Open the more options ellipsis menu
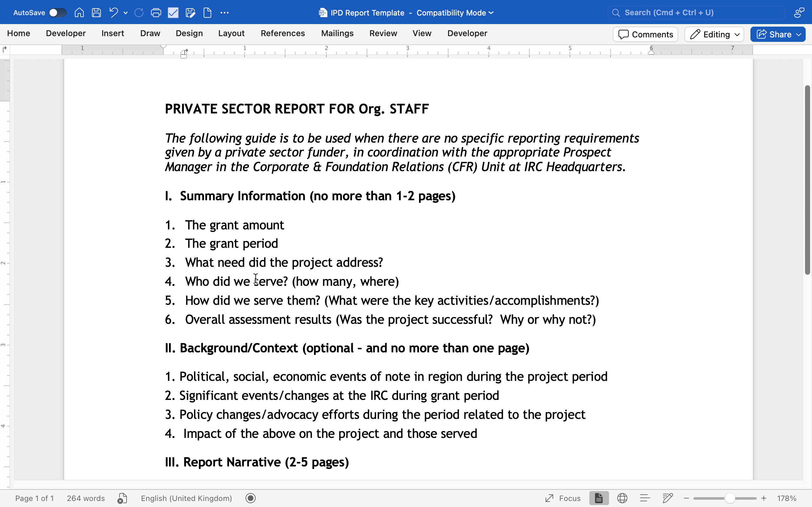This screenshot has width=812, height=507. click(225, 13)
